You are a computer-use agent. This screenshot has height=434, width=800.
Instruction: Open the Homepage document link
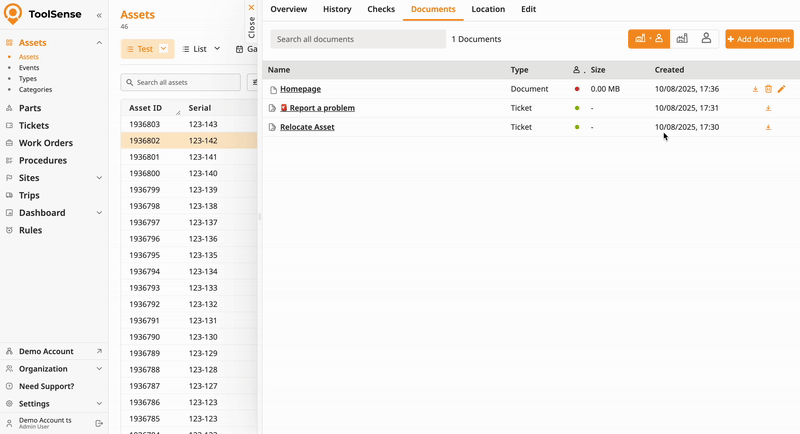click(x=301, y=89)
